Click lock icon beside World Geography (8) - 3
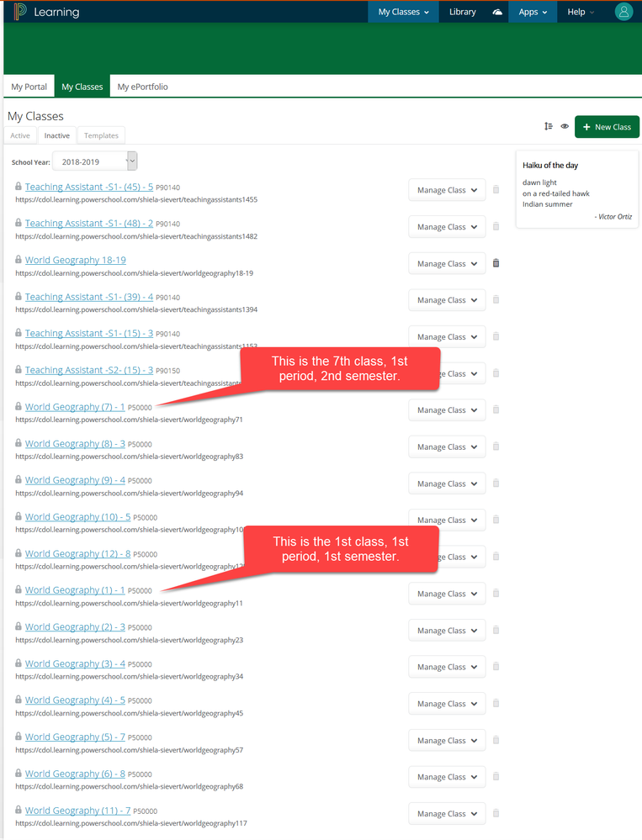Screen dimensions: 642x840 click(x=19, y=444)
